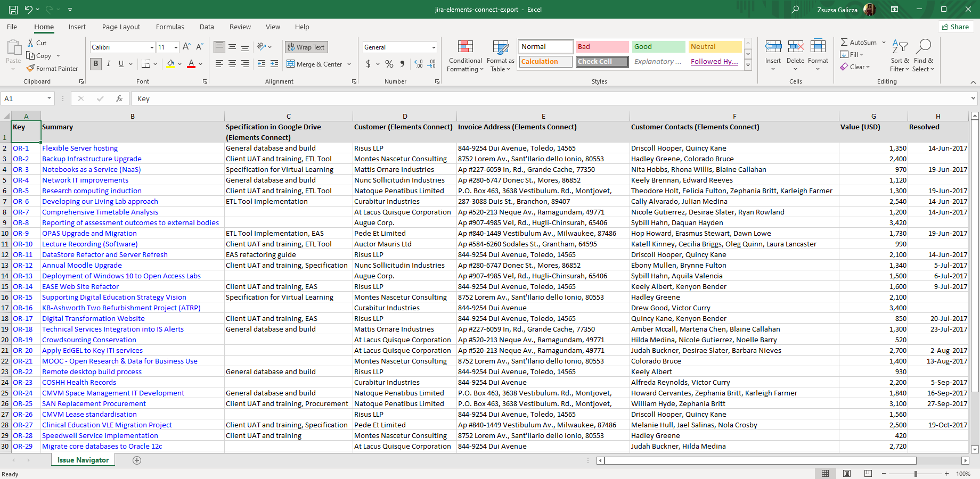The image size is (980, 479).
Task: Open the Review ribbon tab
Action: [240, 27]
